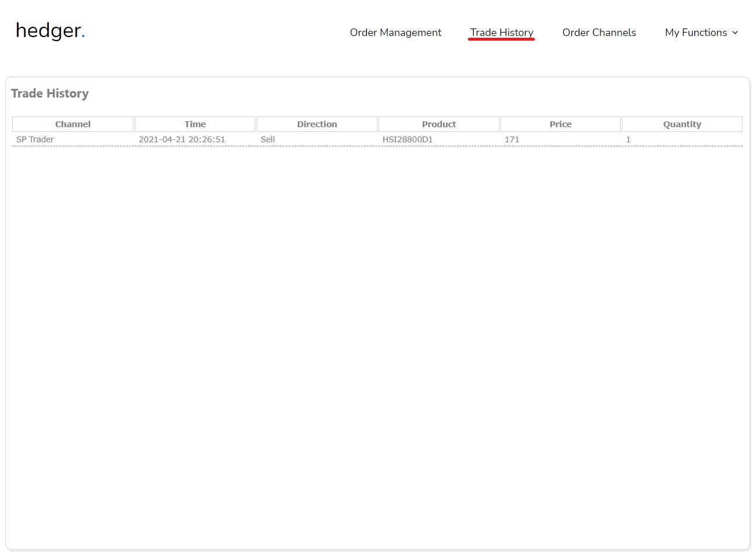The width and height of the screenshot is (756, 554).
Task: Click the Trade History panel heading
Action: (50, 93)
